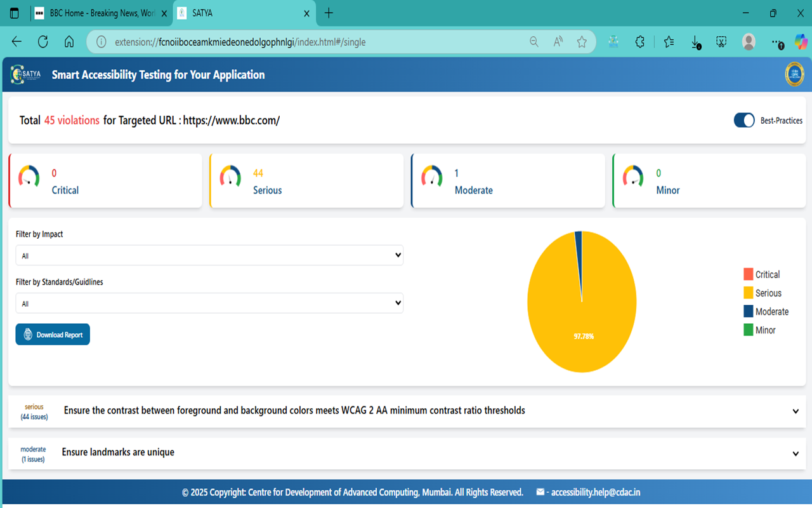Click the address bar URL

[240, 43]
